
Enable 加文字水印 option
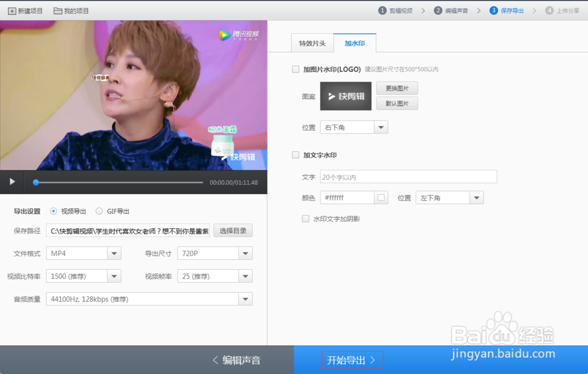point(295,155)
